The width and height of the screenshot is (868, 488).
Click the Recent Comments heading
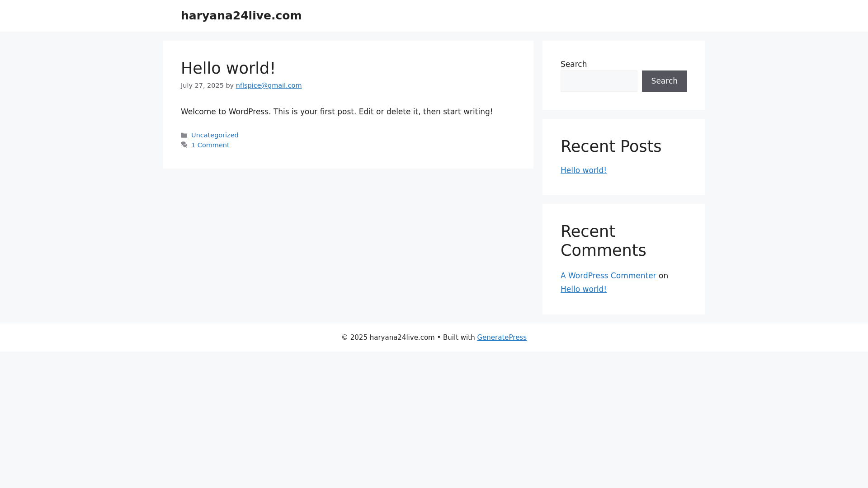tap(603, 241)
